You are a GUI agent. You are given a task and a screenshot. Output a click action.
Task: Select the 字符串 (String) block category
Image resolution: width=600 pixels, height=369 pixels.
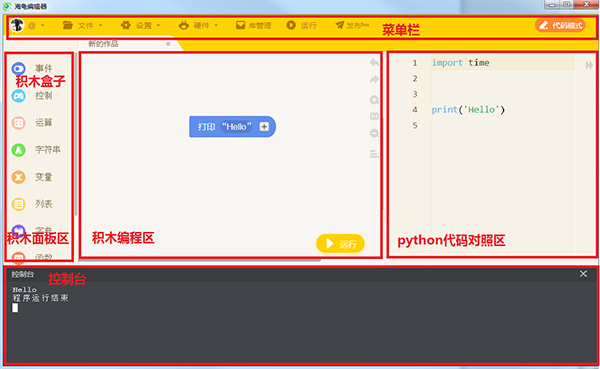pyautogui.click(x=36, y=150)
